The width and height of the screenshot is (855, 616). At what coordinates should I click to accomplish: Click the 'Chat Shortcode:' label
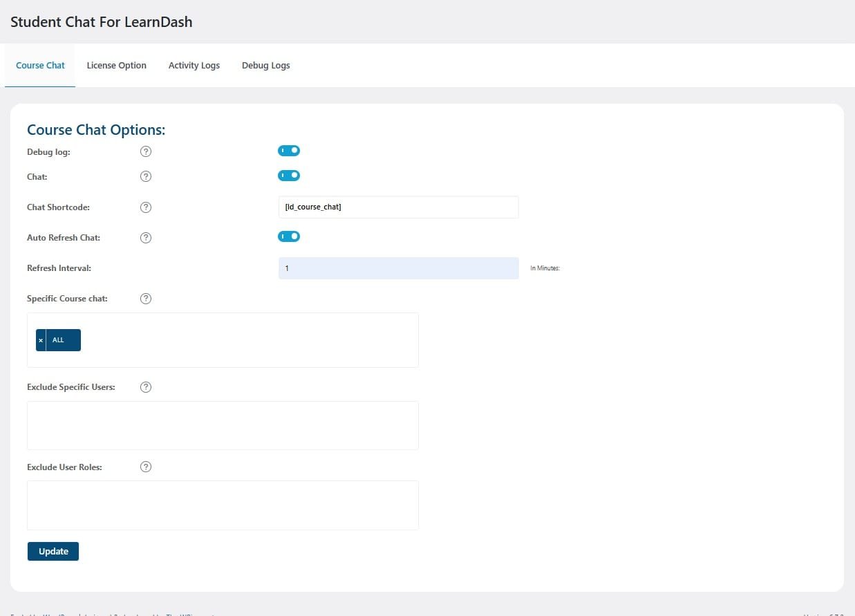(58, 207)
